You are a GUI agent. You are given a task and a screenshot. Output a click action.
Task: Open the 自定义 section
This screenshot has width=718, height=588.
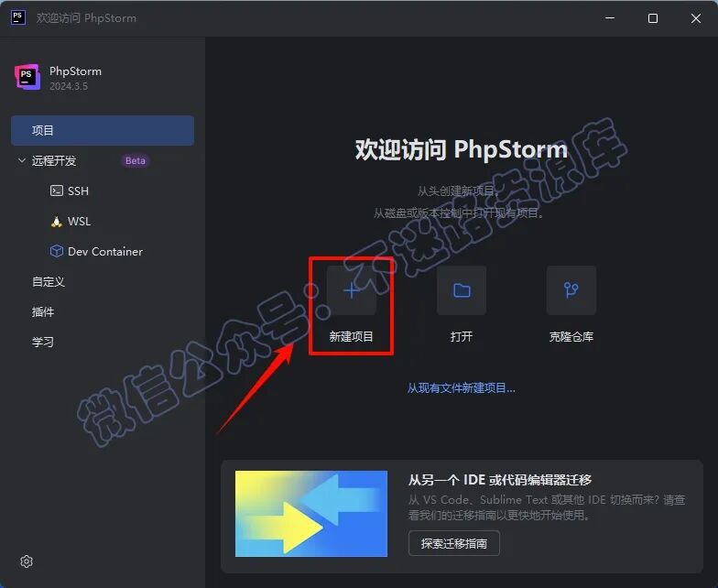(x=49, y=282)
